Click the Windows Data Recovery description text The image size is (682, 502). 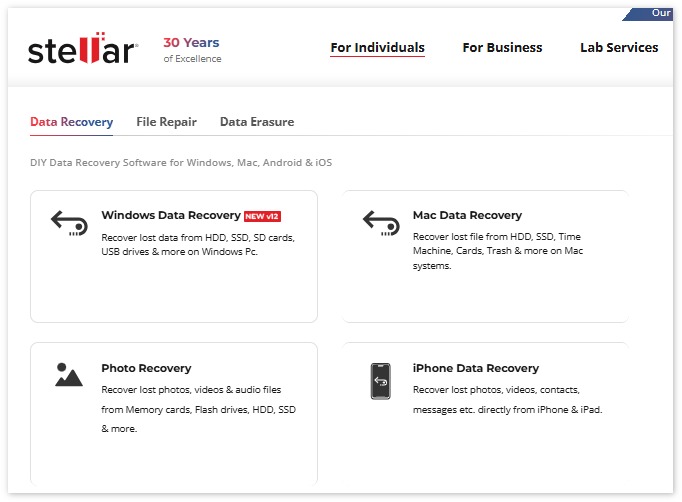[x=197, y=245]
